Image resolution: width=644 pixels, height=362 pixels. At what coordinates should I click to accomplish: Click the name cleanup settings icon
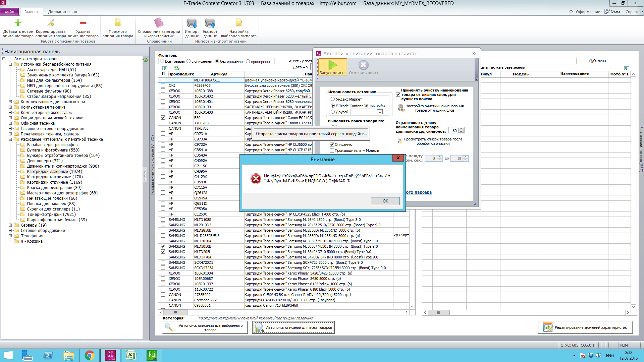click(x=400, y=108)
